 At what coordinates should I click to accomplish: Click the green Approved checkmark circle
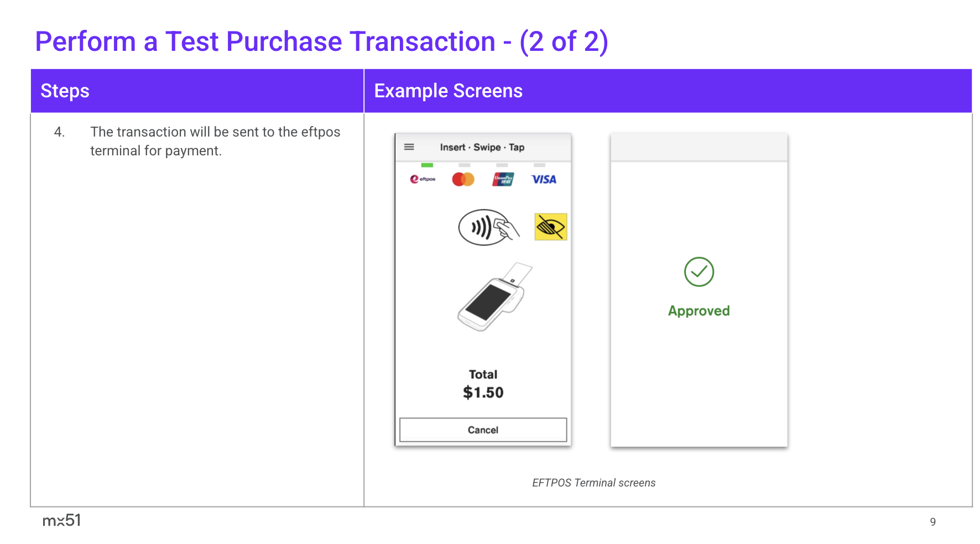[698, 272]
